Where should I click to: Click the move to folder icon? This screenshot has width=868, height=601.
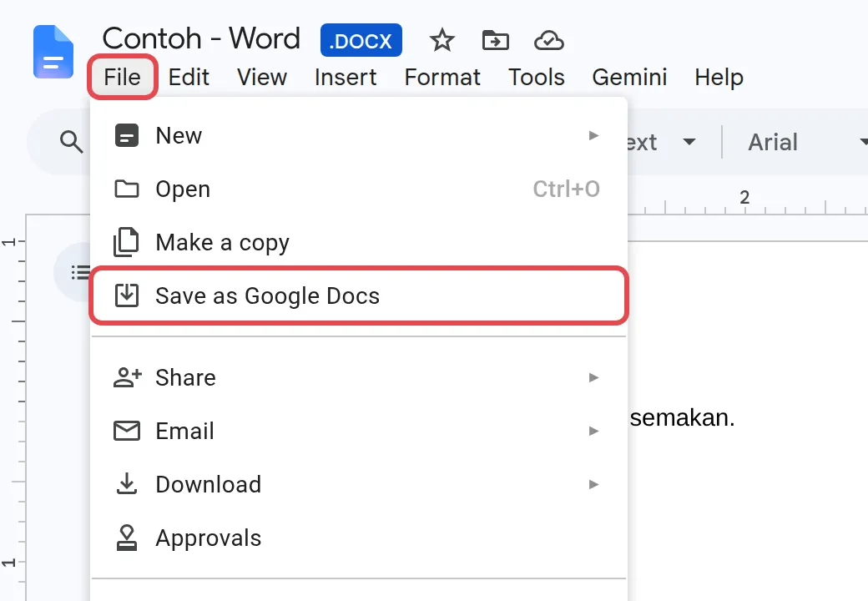click(x=496, y=40)
